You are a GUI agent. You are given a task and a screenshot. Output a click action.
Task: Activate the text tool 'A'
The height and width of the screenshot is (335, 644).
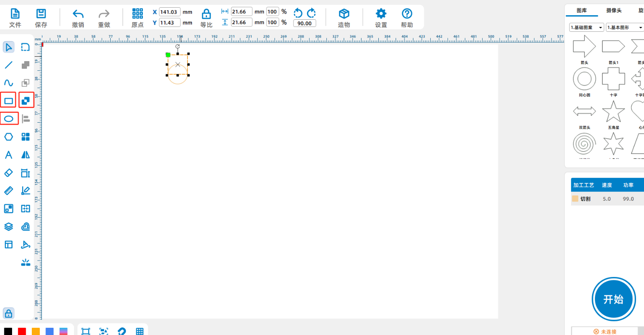pos(8,155)
